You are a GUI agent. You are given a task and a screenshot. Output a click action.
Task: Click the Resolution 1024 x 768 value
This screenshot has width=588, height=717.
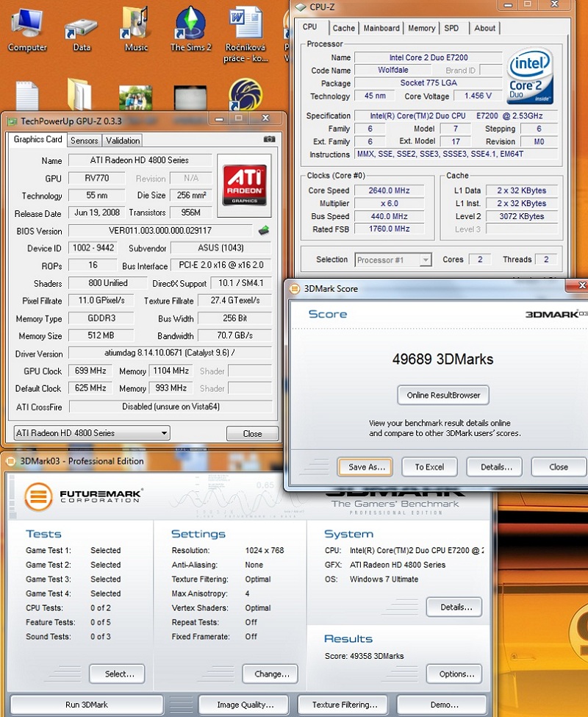click(x=265, y=551)
